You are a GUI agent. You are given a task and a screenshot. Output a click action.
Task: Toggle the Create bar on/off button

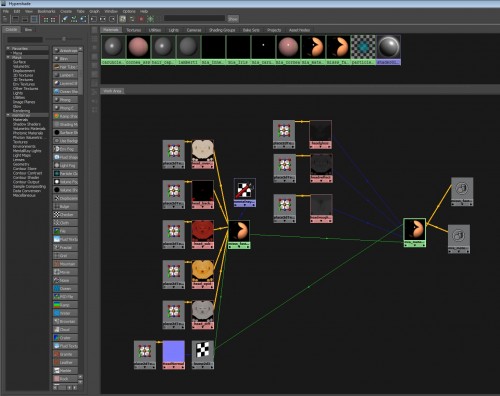(x=5, y=19)
